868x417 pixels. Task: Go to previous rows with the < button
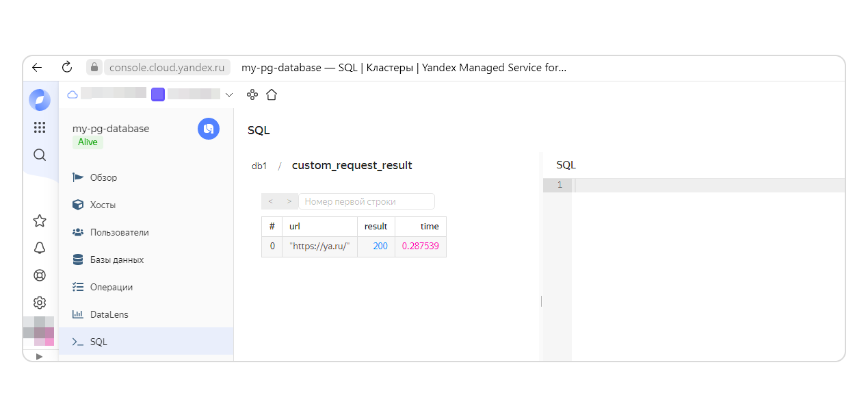(x=271, y=201)
